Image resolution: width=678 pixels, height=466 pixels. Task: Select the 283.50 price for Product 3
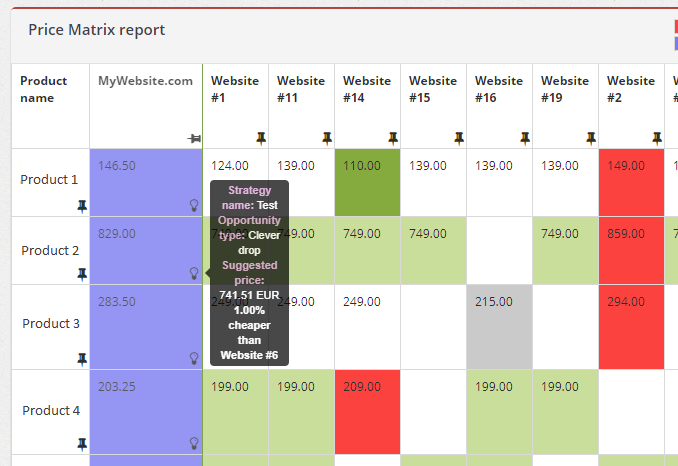click(x=117, y=301)
